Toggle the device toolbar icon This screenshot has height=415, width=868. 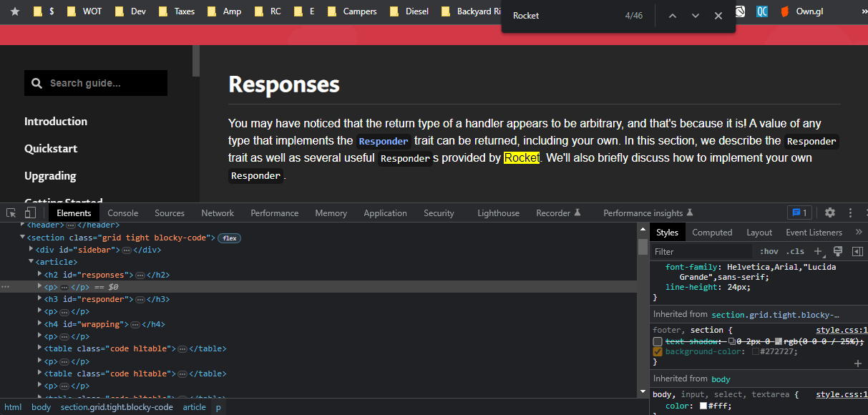[29, 213]
